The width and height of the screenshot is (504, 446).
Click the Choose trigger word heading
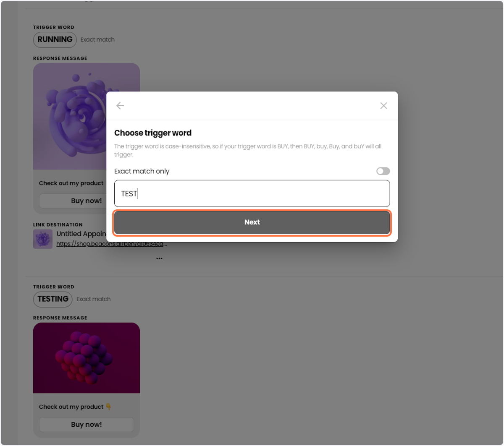[x=153, y=133]
